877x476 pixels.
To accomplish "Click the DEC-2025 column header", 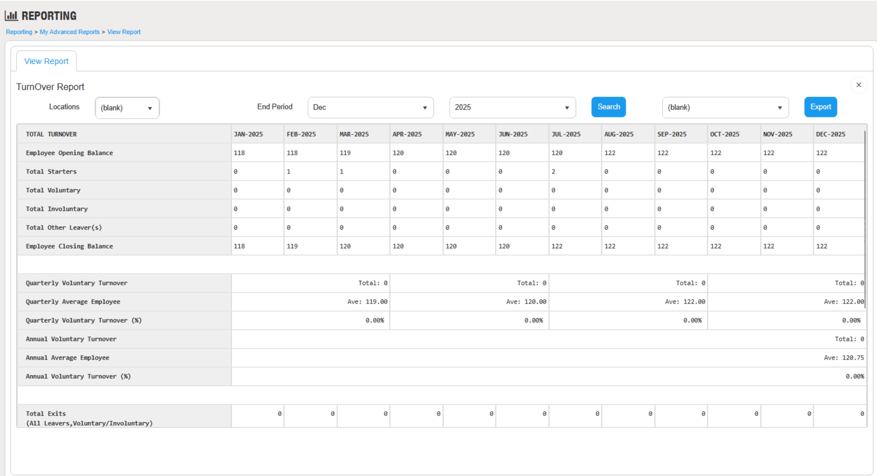I will click(x=830, y=134).
